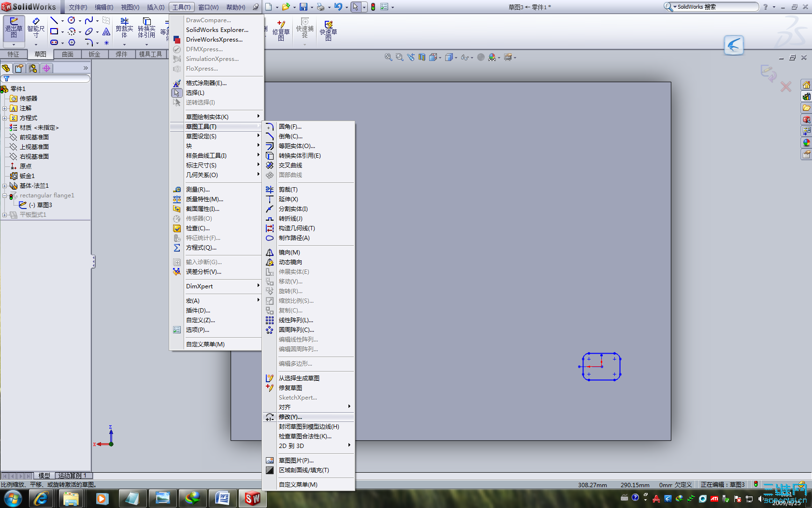Screen dimensions: 812x508
Task: Click the Repair Sketch (修复草图) toolbar icon
Action: pyautogui.click(x=281, y=30)
